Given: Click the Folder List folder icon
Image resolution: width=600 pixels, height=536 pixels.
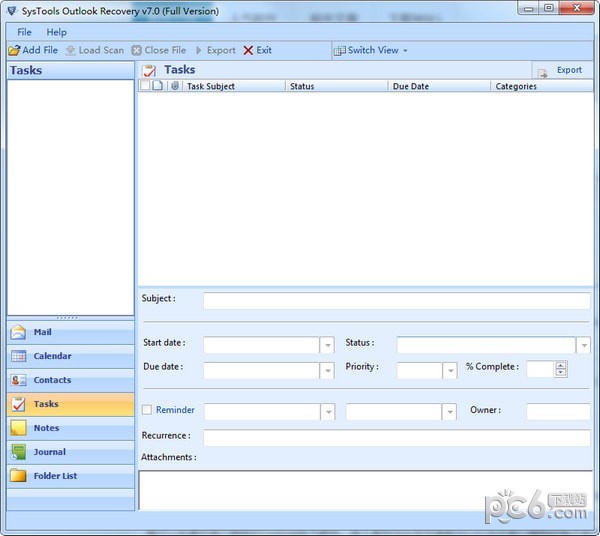Looking at the screenshot, I should tap(18, 476).
